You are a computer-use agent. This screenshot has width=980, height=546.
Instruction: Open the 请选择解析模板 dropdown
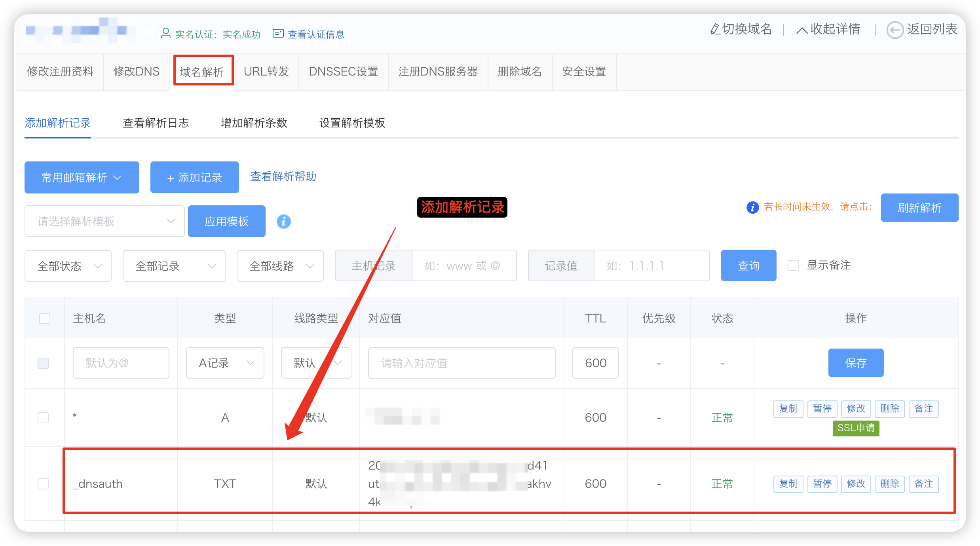(x=104, y=221)
